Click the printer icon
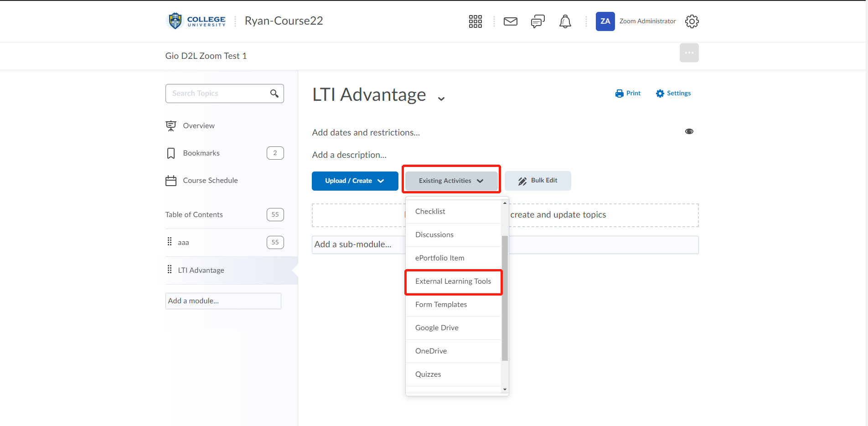 (619, 94)
